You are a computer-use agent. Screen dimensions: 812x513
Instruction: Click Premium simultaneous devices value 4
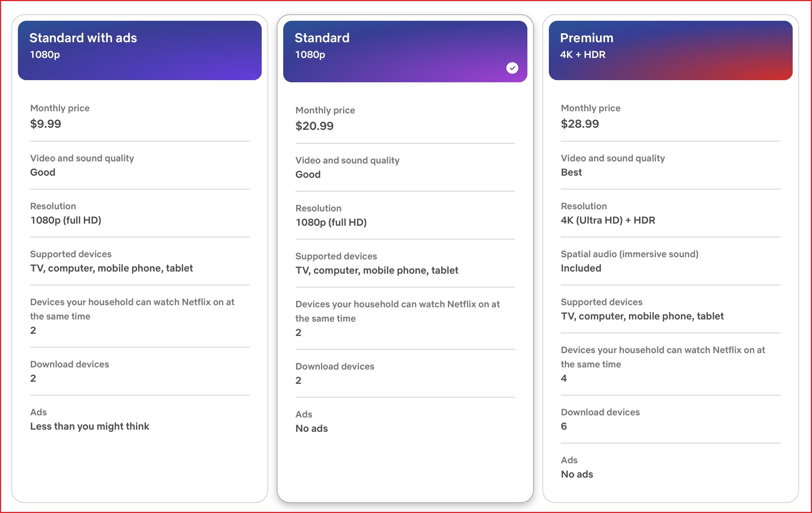pyautogui.click(x=564, y=378)
